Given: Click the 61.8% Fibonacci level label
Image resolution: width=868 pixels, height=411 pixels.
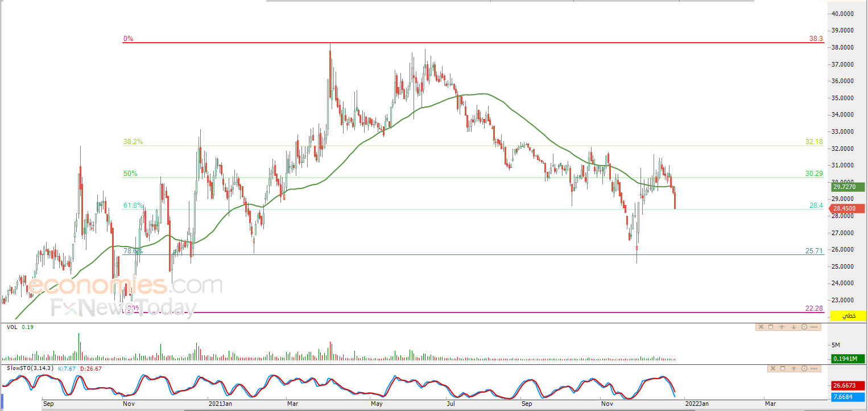Looking at the screenshot, I should pos(133,205).
